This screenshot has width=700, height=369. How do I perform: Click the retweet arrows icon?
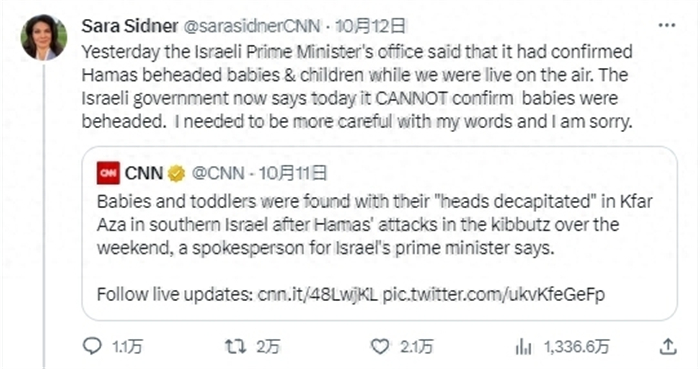click(235, 347)
